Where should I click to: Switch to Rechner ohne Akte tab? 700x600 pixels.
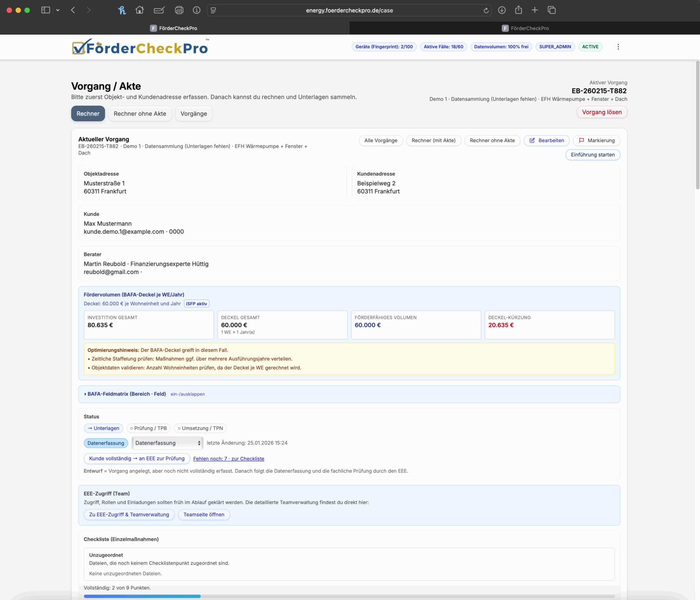click(140, 114)
